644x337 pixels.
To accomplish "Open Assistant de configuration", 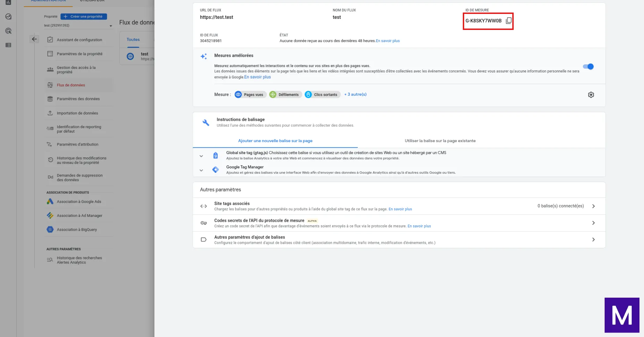I will point(79,40).
